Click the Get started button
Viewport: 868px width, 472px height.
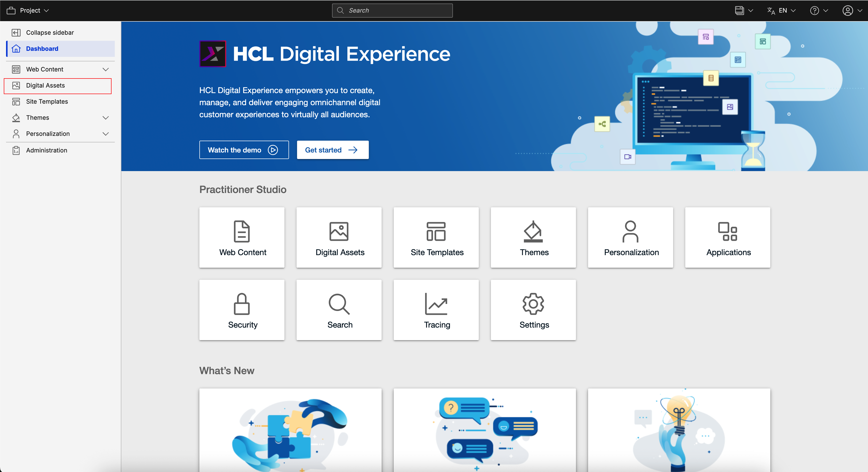pos(332,150)
